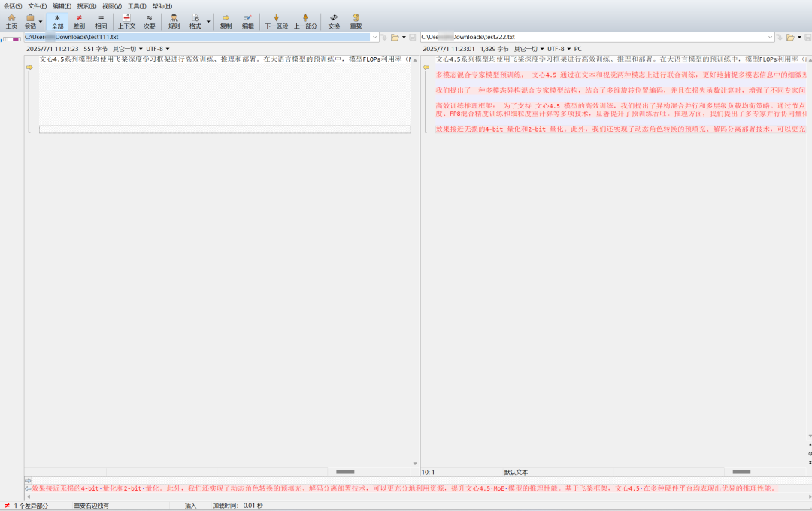This screenshot has width=812, height=511.
Task: Jump to 下一区段 next section
Action: coord(276,21)
